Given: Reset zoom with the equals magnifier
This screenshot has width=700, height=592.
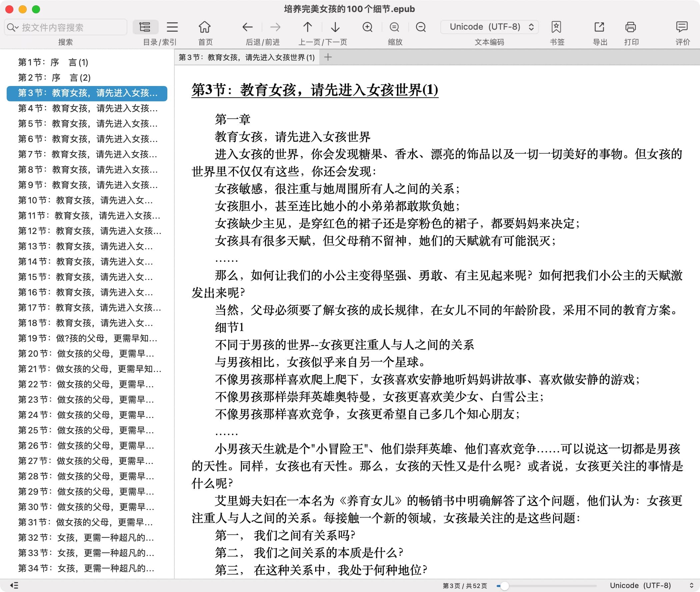Looking at the screenshot, I should (394, 27).
